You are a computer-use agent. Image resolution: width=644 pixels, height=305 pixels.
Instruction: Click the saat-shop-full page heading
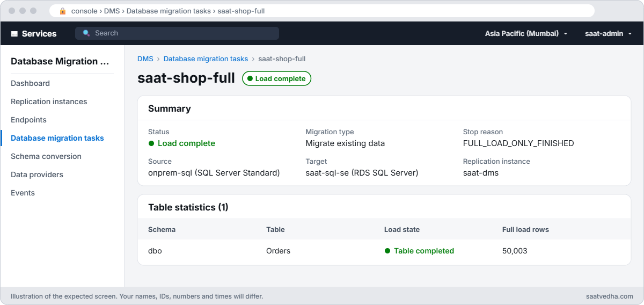(186, 78)
